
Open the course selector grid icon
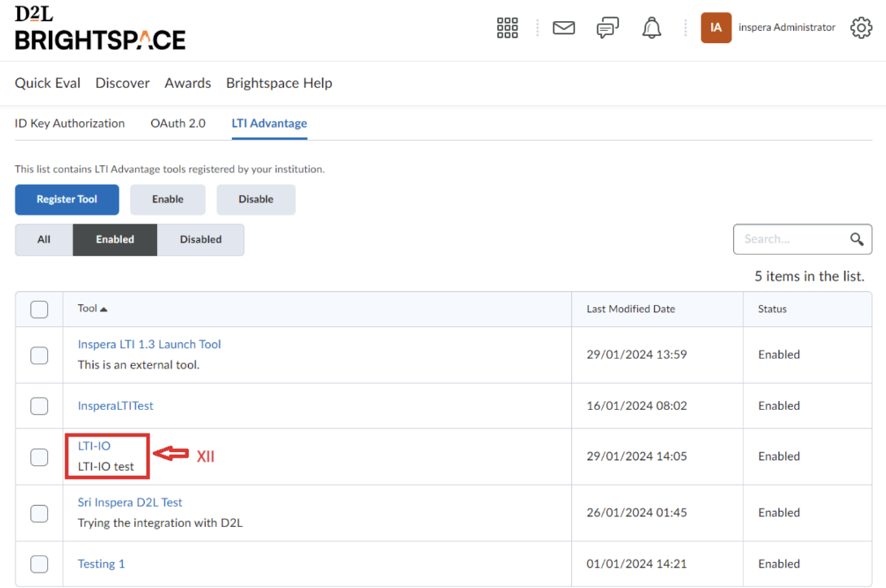tap(507, 28)
